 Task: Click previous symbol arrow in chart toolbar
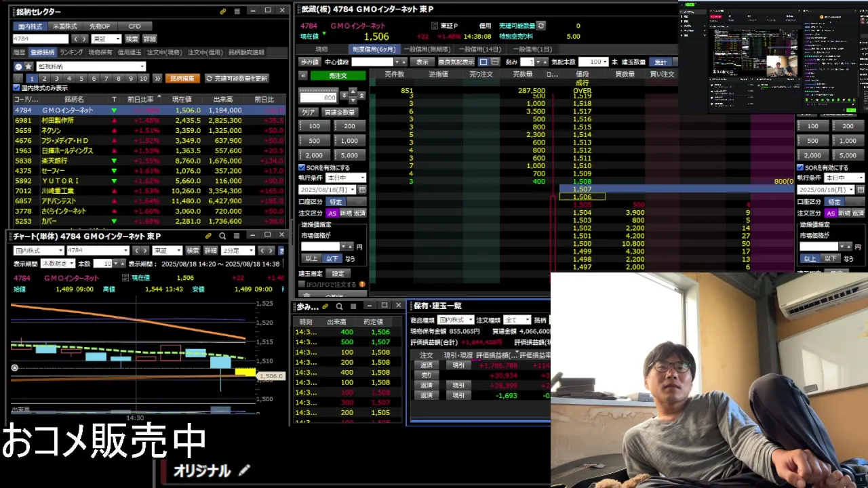(x=135, y=251)
